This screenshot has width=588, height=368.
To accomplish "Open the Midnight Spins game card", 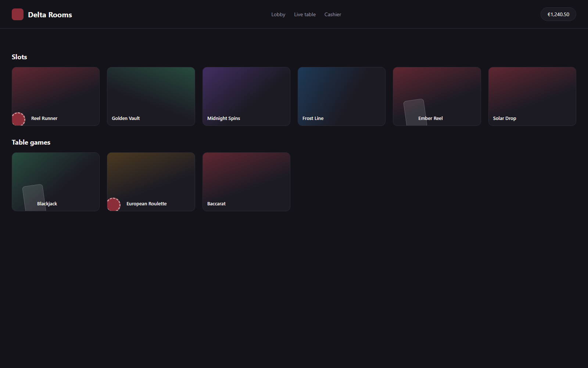I will (246, 96).
